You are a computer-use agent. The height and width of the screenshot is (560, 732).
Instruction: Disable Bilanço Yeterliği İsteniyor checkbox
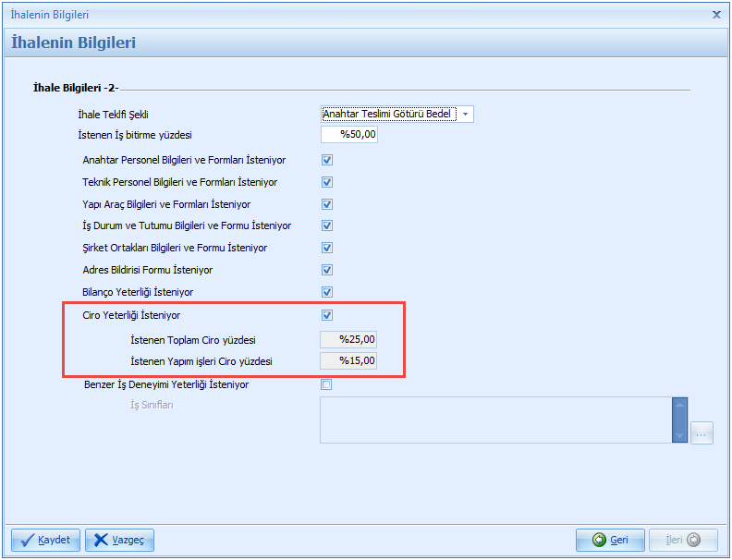pos(326,292)
